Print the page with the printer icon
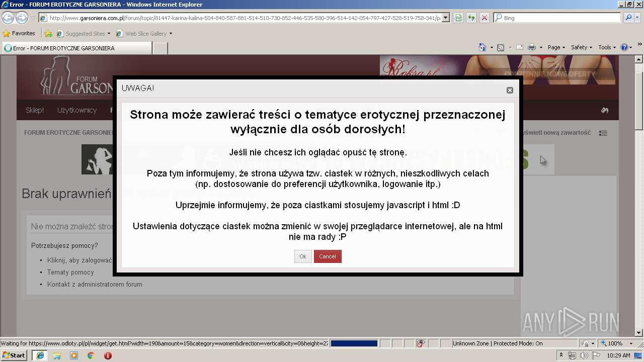 (x=532, y=47)
